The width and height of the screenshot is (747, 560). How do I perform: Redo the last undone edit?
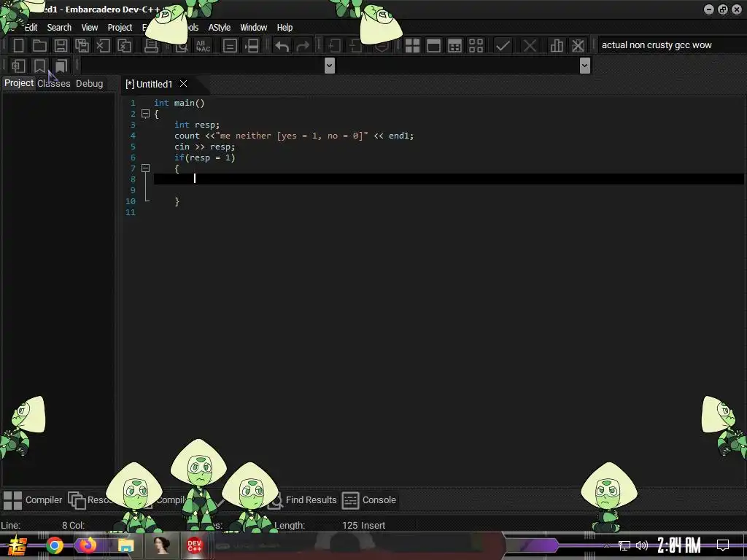point(303,46)
